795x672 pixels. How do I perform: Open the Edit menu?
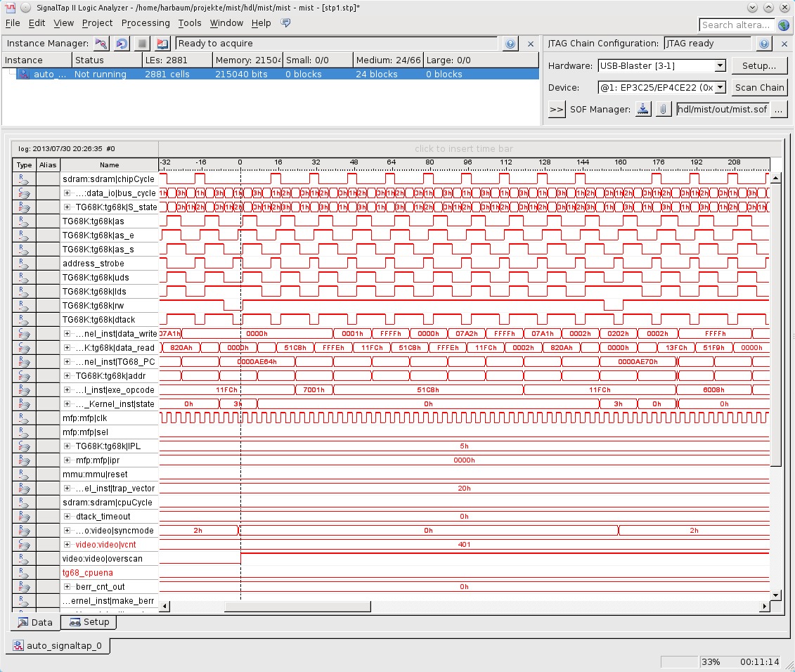coord(37,22)
